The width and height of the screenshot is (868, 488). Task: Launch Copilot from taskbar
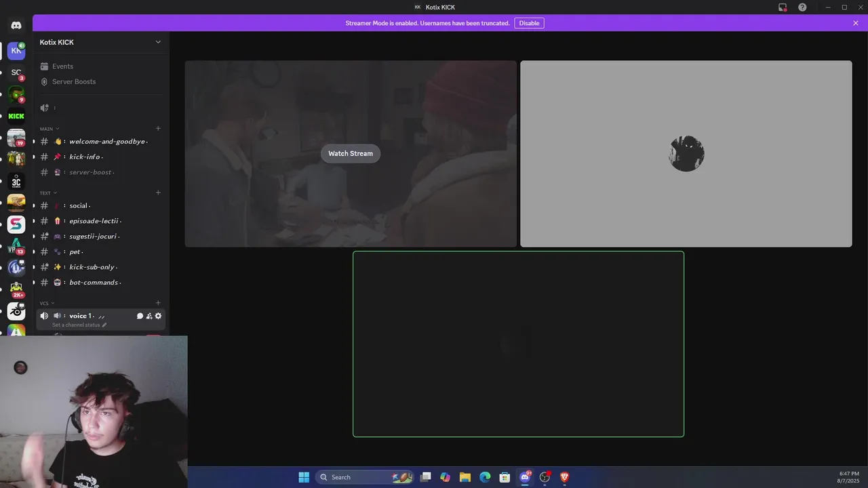click(x=446, y=477)
